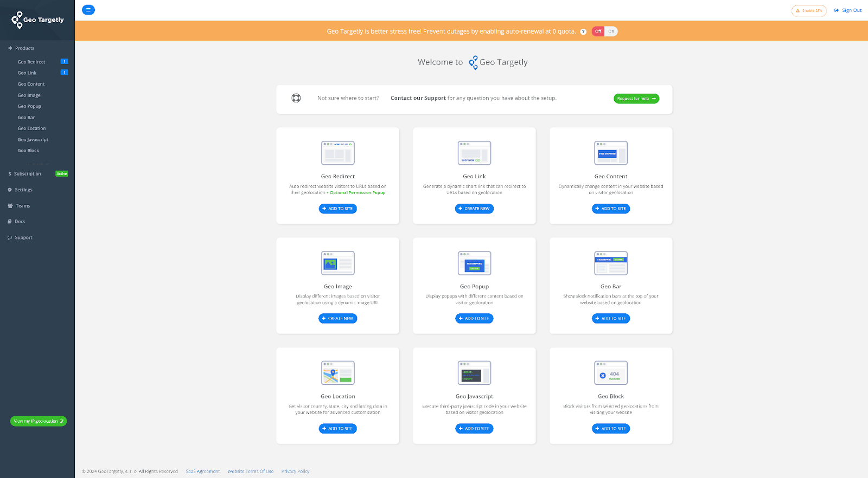The image size is (868, 478).
Task: Open Geo Block in sidebar
Action: coord(28,151)
